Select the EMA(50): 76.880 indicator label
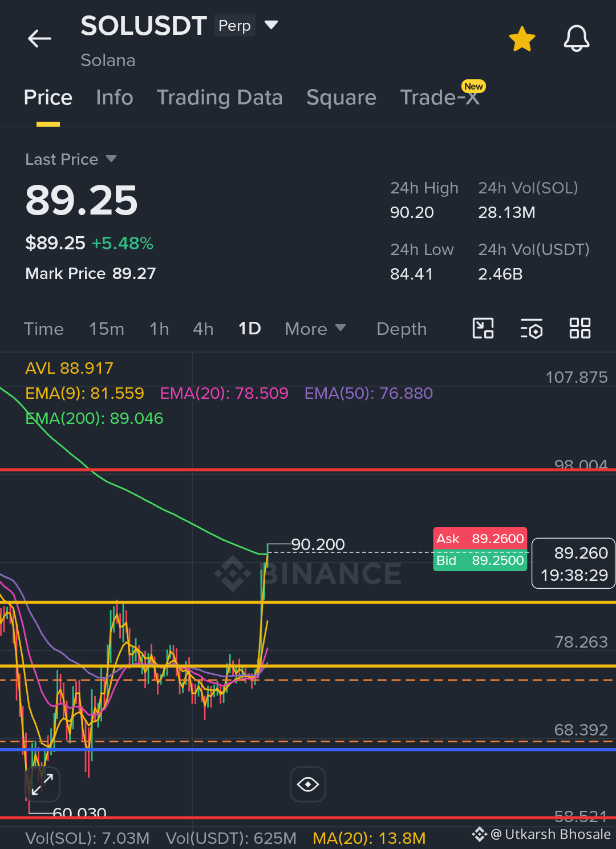 pos(368,394)
